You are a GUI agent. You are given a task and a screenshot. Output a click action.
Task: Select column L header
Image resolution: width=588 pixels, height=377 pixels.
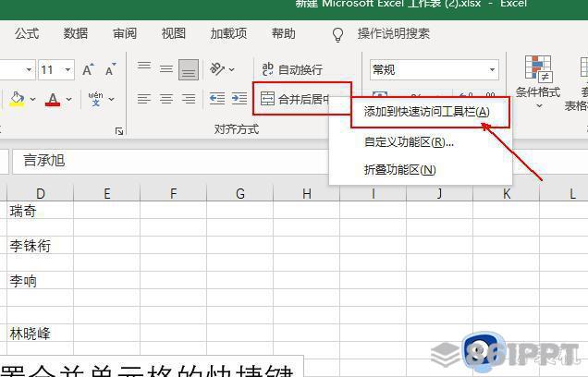[572, 194]
